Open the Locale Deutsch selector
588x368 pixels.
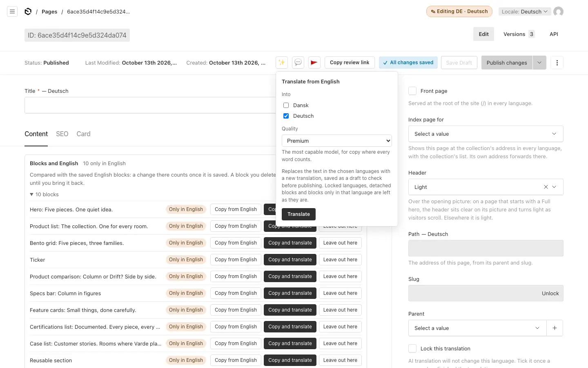(525, 11)
